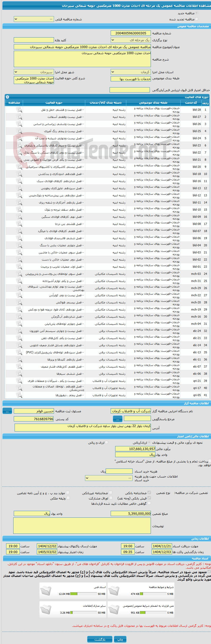Select the ارزی/ریالی estimate option
Screen dimensions: 211x644
[150, 442]
